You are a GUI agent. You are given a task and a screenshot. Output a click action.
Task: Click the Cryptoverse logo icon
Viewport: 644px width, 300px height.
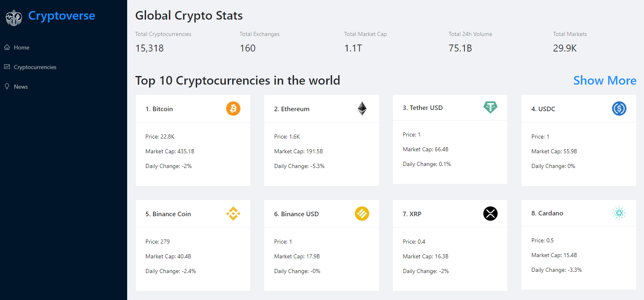click(x=14, y=18)
